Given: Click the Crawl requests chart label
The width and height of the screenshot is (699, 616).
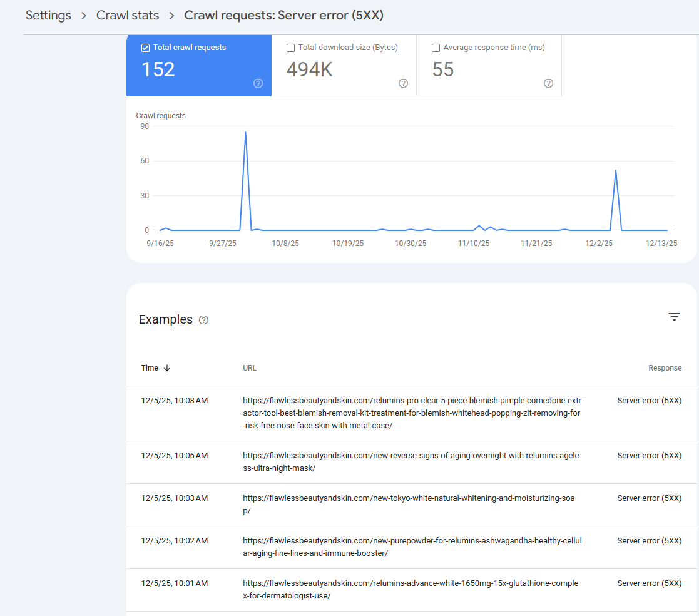Looking at the screenshot, I should (x=160, y=116).
